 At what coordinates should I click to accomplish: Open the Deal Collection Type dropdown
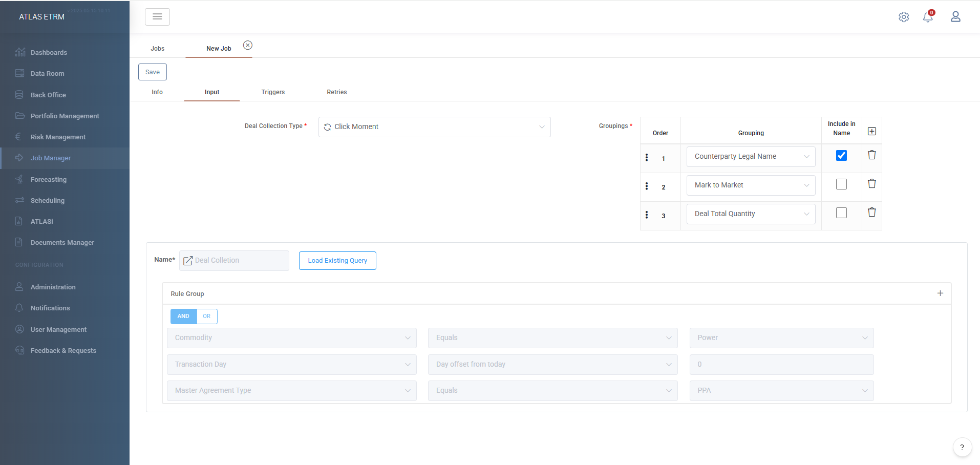point(435,127)
